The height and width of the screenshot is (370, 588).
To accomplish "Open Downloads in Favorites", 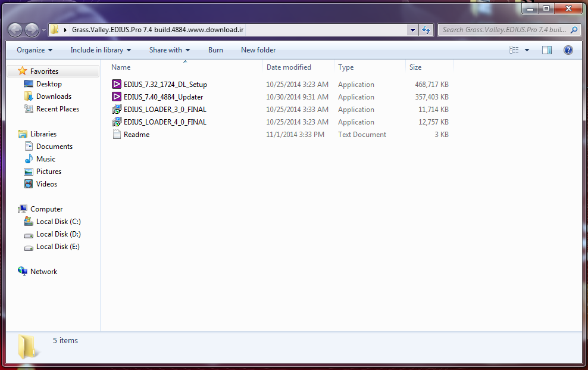I will 54,97.
